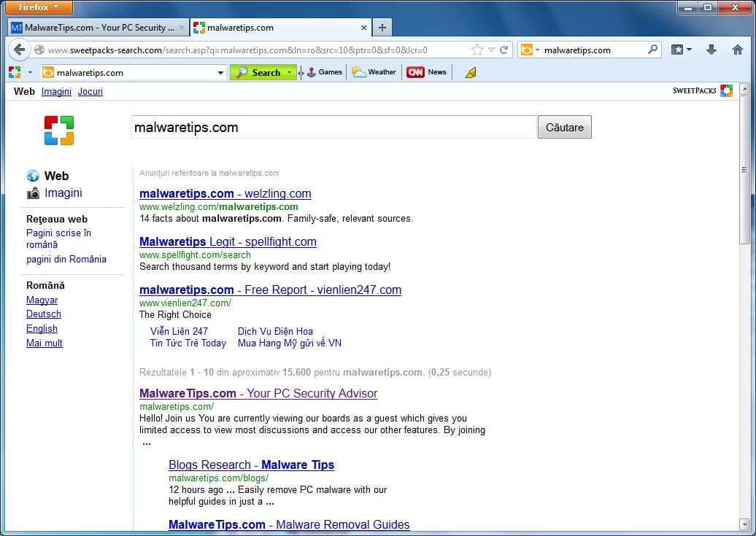Open the URL history dropdown arrow

pyautogui.click(x=491, y=50)
